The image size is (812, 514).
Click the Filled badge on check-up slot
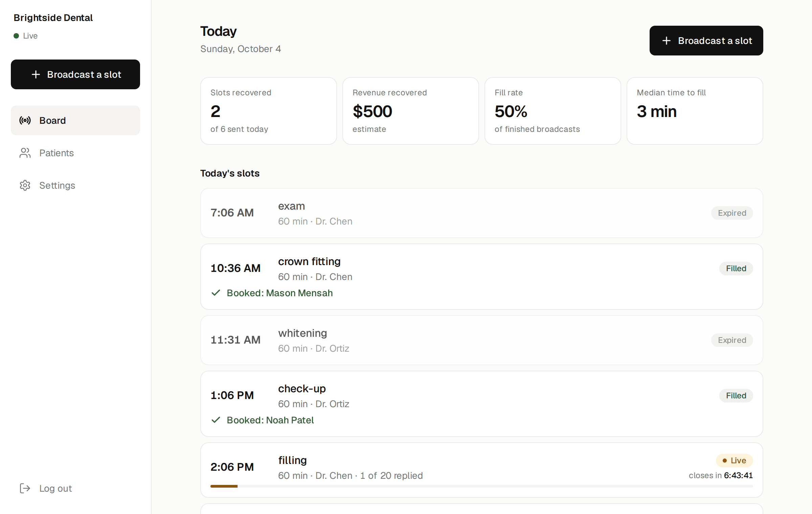click(x=736, y=396)
